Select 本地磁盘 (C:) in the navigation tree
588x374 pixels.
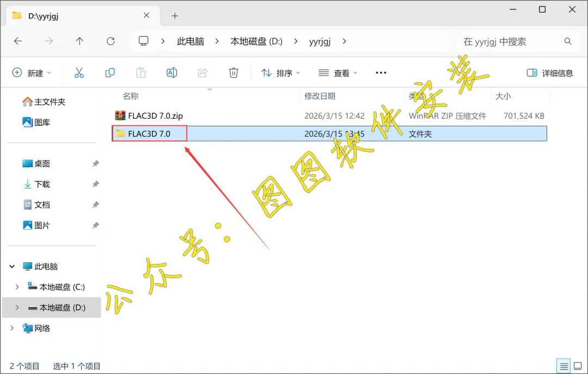[56, 287]
